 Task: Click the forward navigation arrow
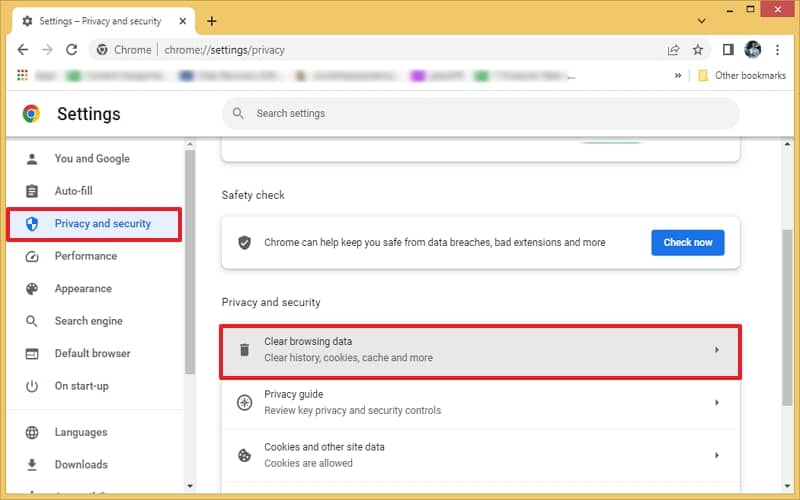tap(47, 49)
